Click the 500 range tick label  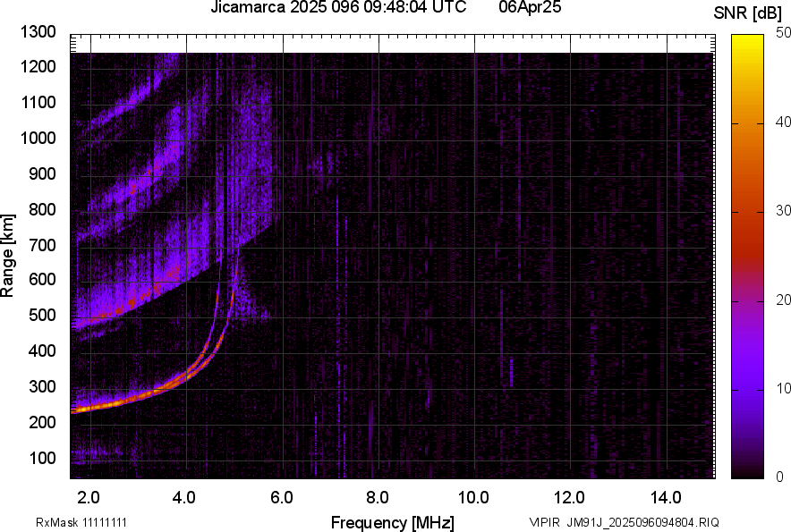tap(42, 315)
